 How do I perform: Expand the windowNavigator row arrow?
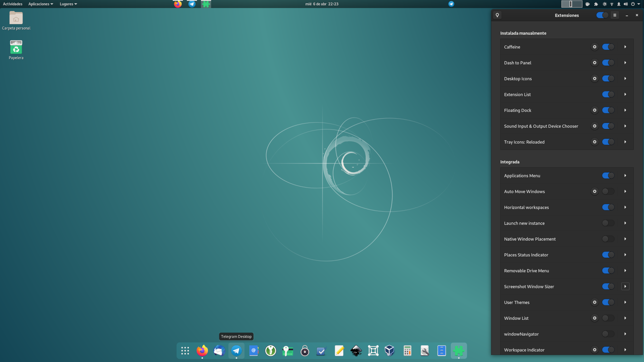(625, 334)
